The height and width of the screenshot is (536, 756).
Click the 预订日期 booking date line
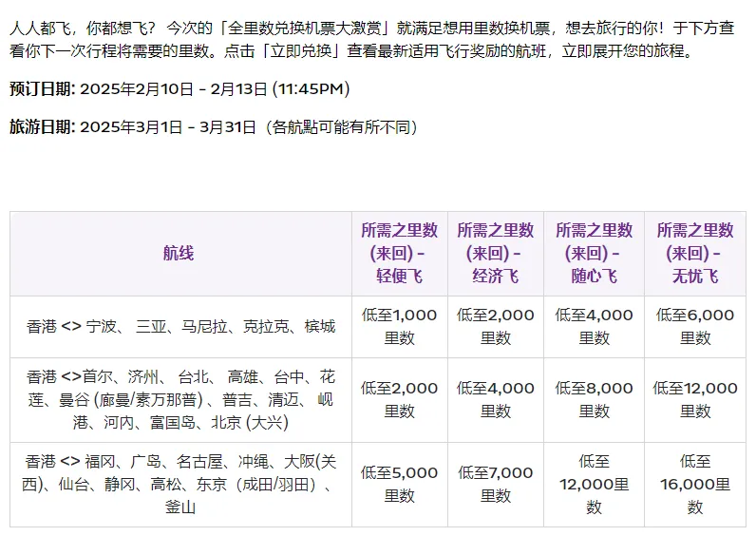[x=180, y=89]
